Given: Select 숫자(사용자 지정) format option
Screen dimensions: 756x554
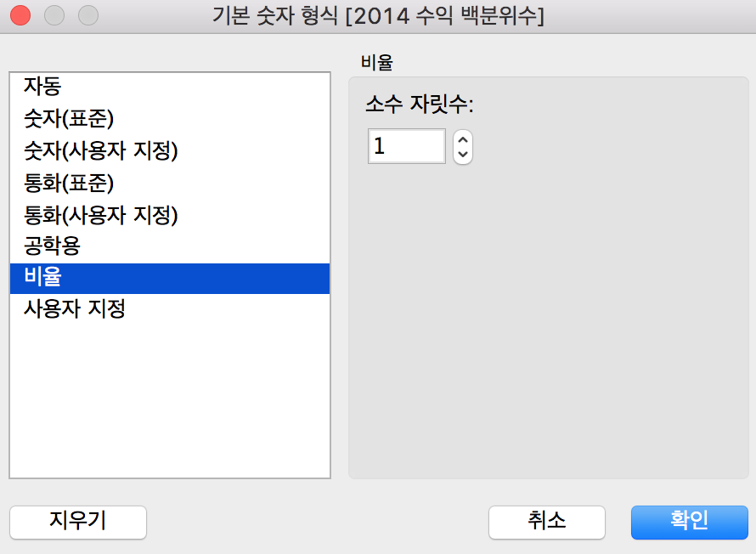Looking at the screenshot, I should tap(170, 150).
